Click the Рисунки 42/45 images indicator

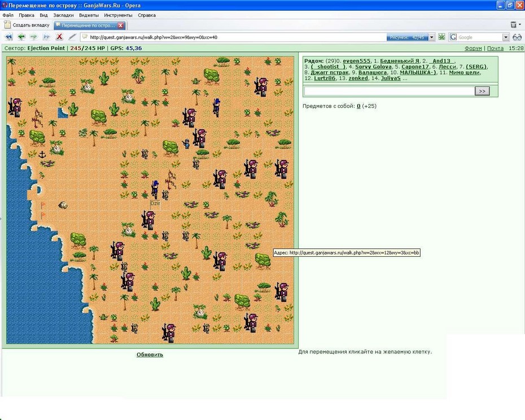tap(407, 37)
